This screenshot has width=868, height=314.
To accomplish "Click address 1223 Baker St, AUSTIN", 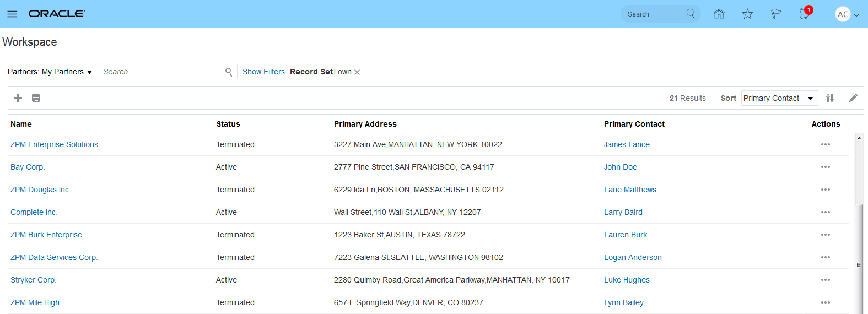I will (400, 235).
